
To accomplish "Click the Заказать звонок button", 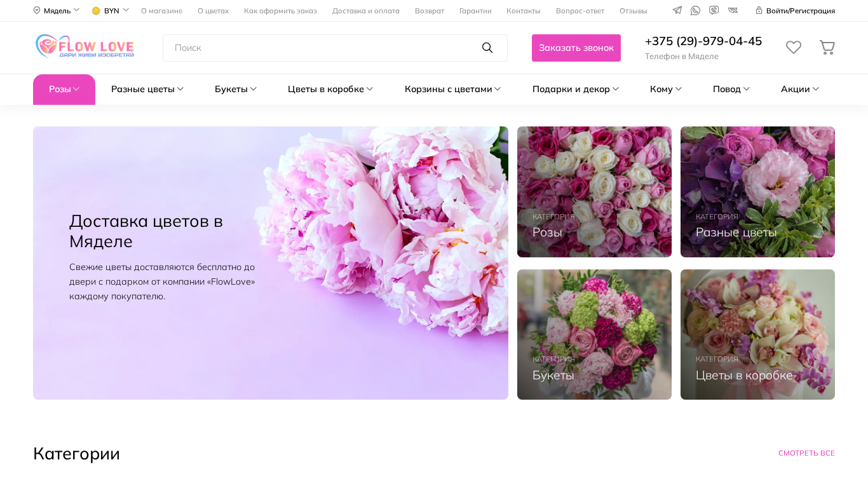I will [x=576, y=48].
